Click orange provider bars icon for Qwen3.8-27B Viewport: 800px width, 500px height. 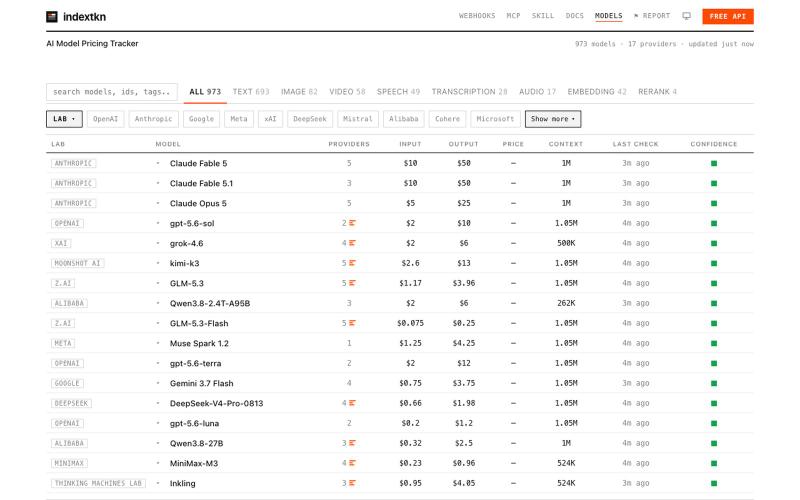point(352,443)
